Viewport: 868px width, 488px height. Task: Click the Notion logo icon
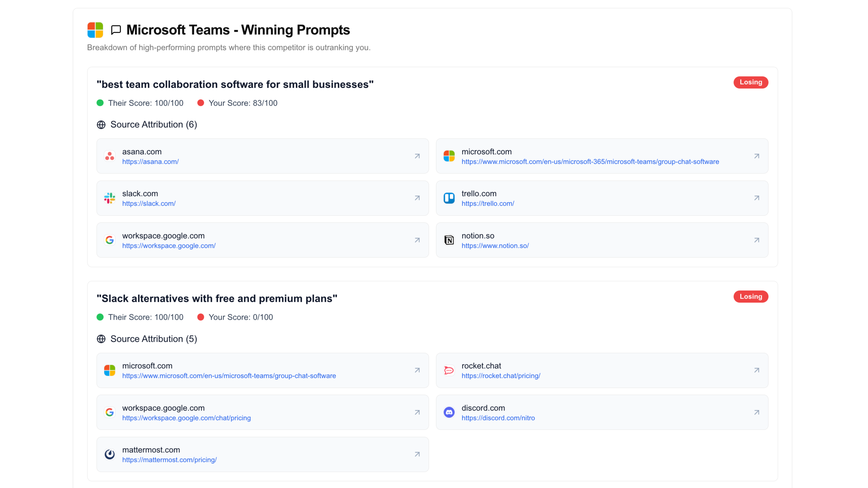click(449, 240)
